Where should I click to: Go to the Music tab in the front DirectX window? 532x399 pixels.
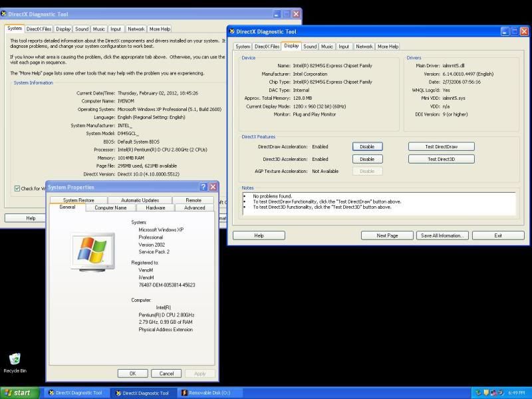327,47
